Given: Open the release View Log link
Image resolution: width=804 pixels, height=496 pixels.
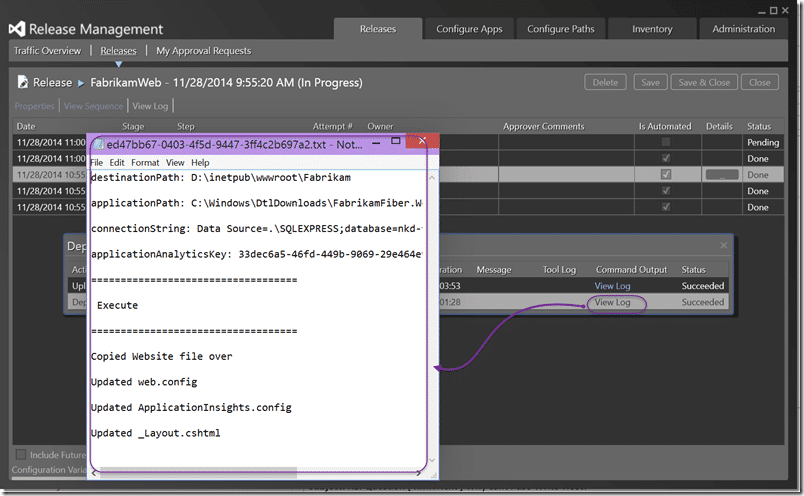Looking at the screenshot, I should tap(150, 106).
